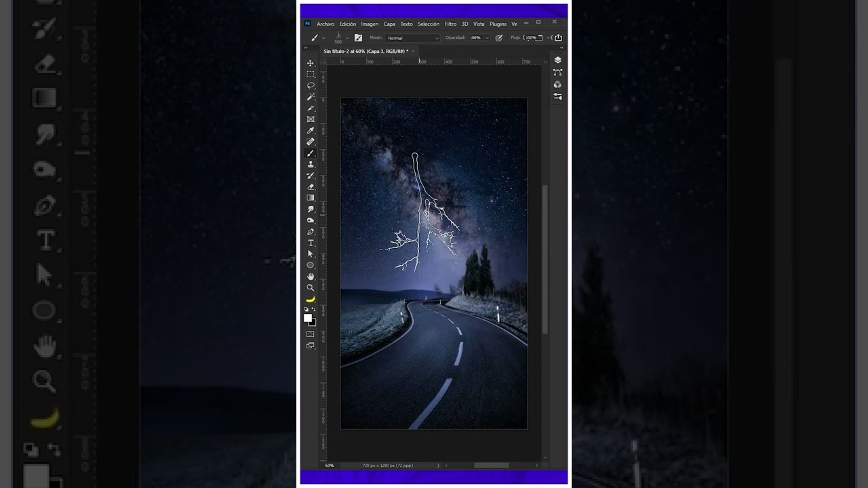Select the Smudge tool
The image size is (868, 488).
pos(311,209)
